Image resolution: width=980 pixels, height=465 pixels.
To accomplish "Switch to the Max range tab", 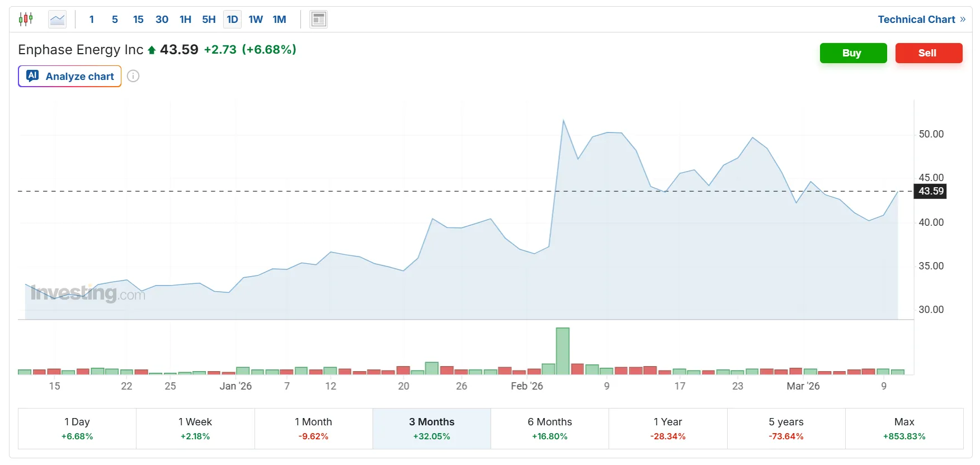I will tap(904, 429).
